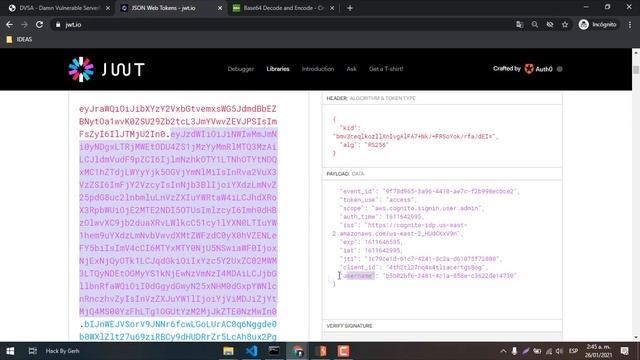Open the Introduction nav item

pos(318,69)
